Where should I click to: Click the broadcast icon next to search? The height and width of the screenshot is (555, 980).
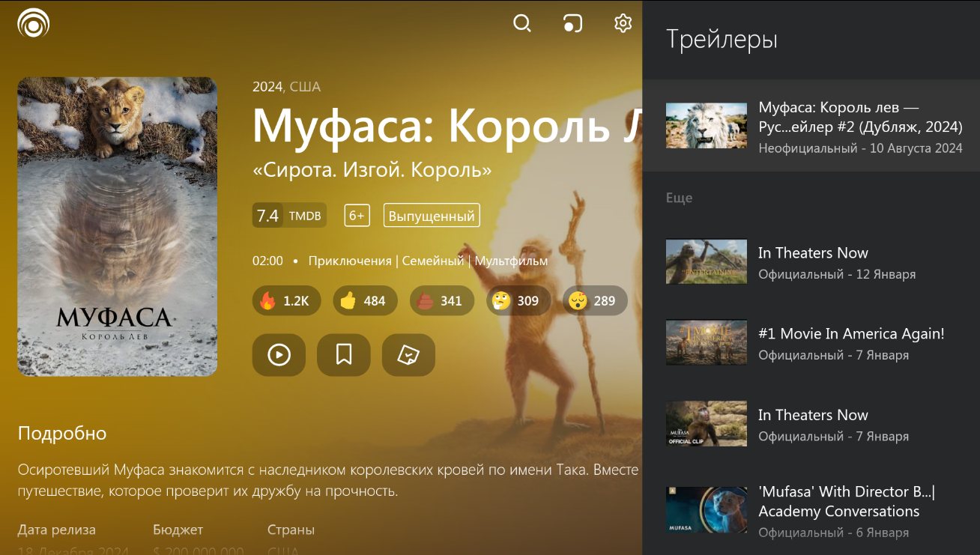(572, 23)
